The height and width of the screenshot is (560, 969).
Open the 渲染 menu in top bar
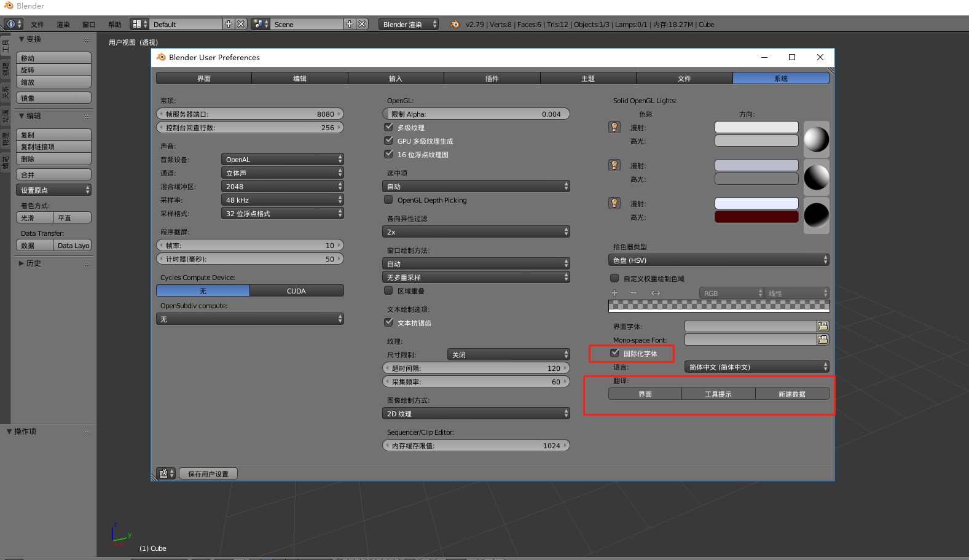pyautogui.click(x=63, y=24)
